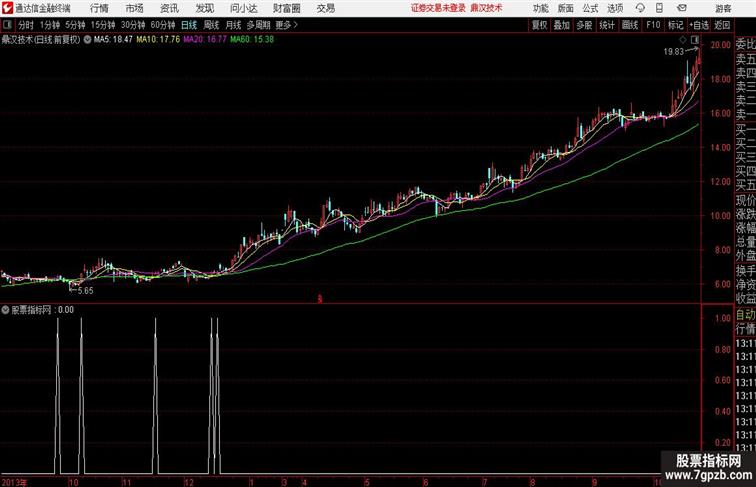The height and width of the screenshot is (487, 756).
Task: Open the 发现 menu
Action: point(204,8)
